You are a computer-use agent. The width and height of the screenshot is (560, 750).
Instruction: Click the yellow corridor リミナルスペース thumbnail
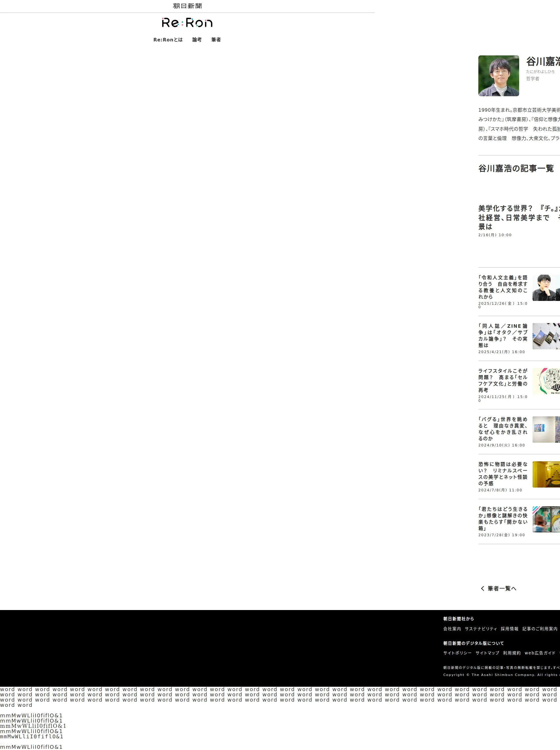point(546,474)
